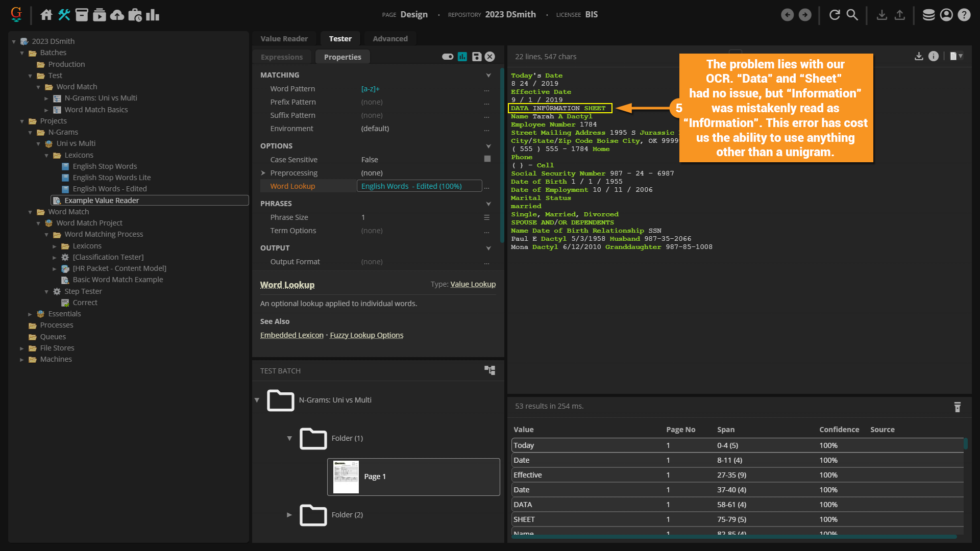Select the Page 1 thumbnail in test batch
The height and width of the screenshot is (551, 980).
(346, 477)
